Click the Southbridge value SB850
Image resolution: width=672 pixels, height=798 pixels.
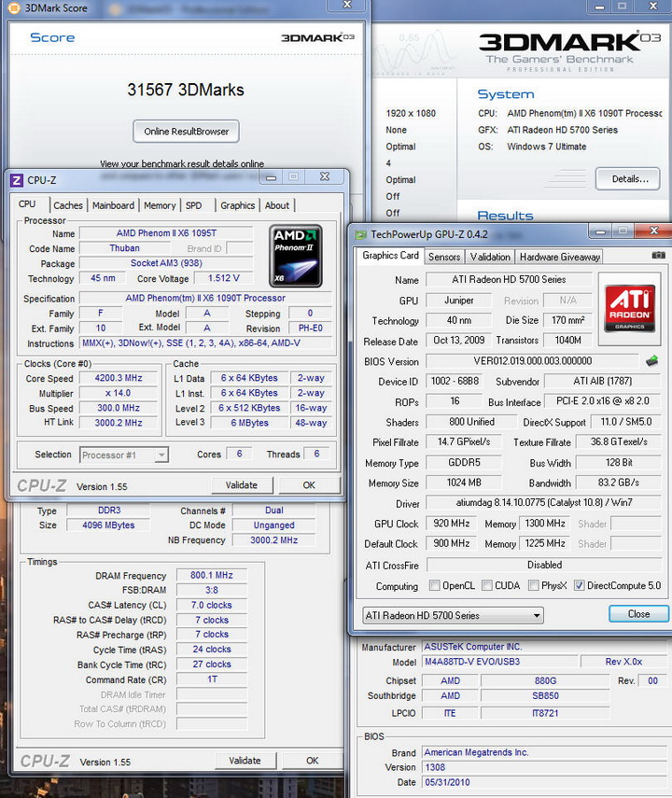[545, 695]
